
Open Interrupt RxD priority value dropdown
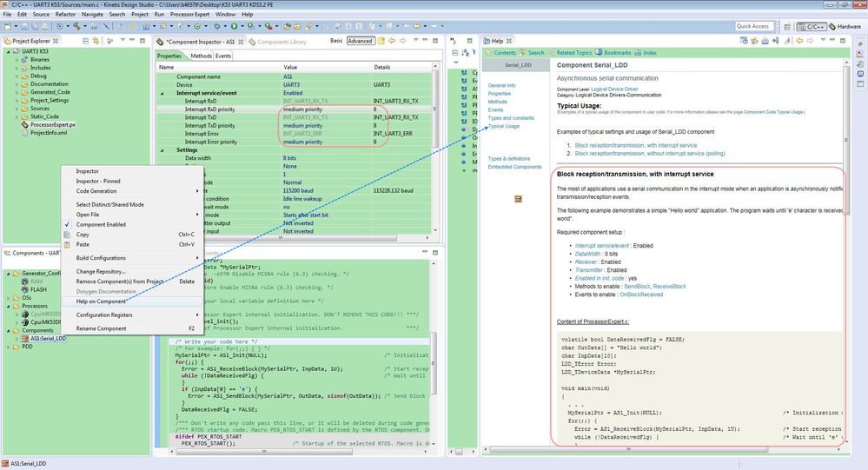[x=327, y=109]
